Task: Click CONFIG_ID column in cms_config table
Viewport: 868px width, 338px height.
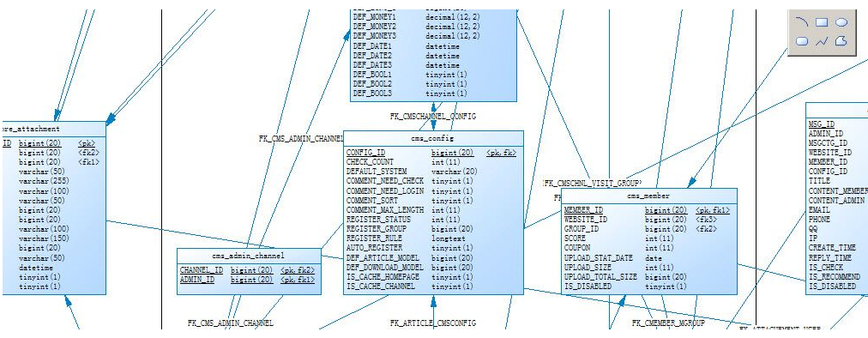Action: (x=365, y=153)
